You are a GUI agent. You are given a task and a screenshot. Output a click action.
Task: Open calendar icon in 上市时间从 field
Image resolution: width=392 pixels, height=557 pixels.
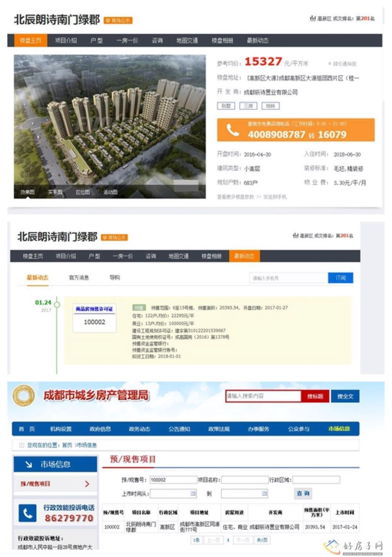pos(193,493)
